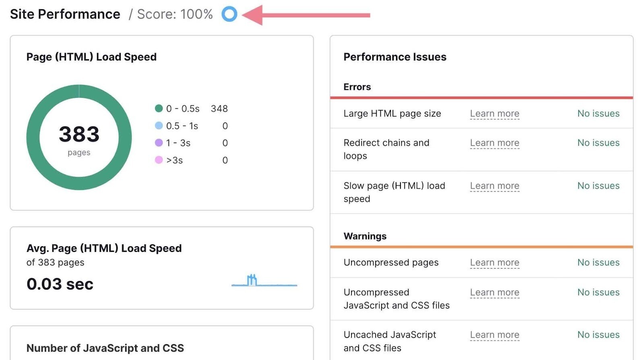644x360 pixels.
Task: Open Learn more for Uncached JavaScript and CSS
Action: tap(494, 335)
